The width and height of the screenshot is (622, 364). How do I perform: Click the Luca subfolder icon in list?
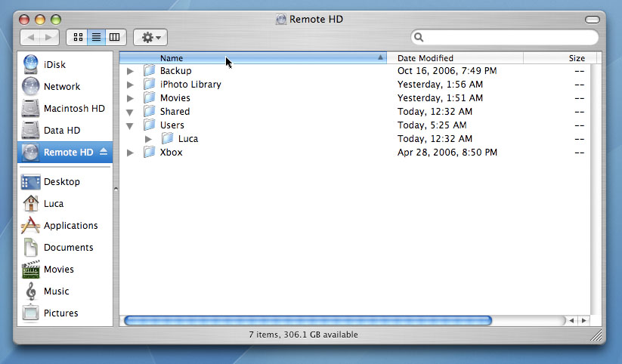point(167,138)
